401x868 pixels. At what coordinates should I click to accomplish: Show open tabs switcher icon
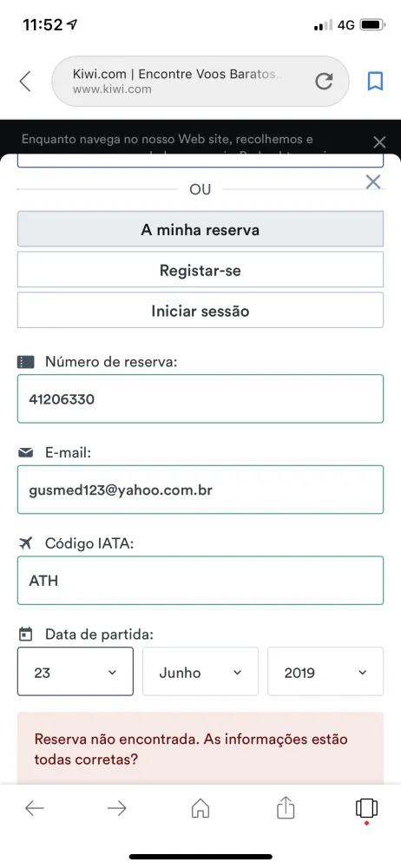pos(366,808)
